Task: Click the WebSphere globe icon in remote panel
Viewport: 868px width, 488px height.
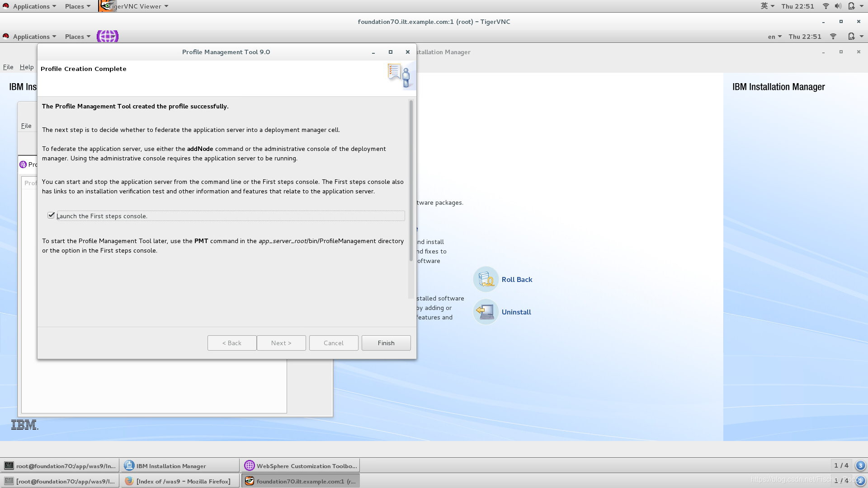Action: [x=108, y=36]
